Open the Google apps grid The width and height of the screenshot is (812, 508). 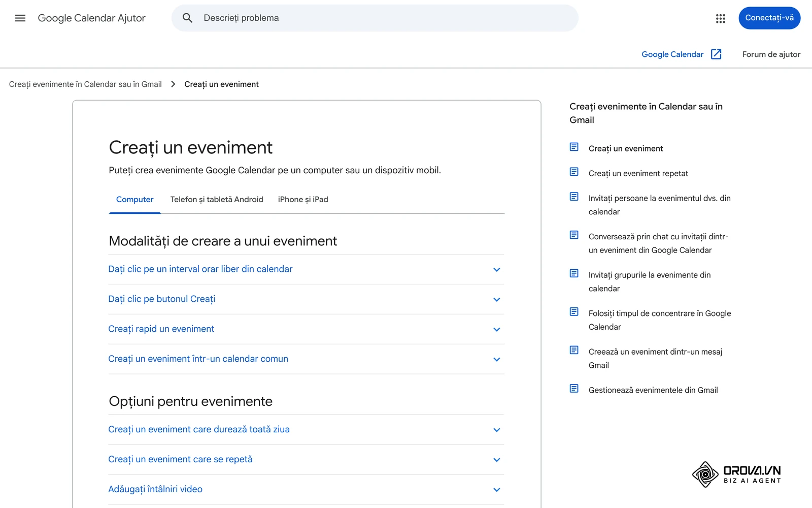tap(720, 18)
